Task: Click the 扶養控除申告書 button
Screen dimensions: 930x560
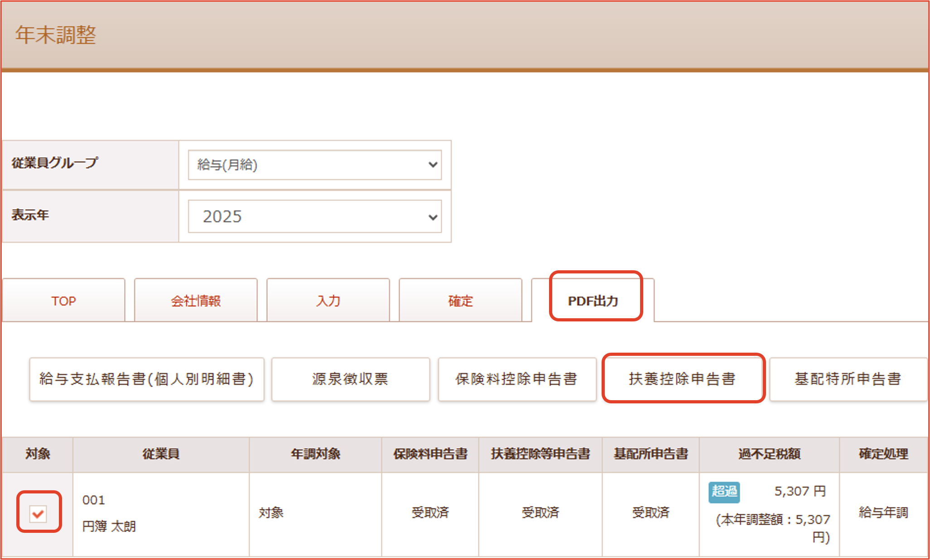Action: click(683, 379)
